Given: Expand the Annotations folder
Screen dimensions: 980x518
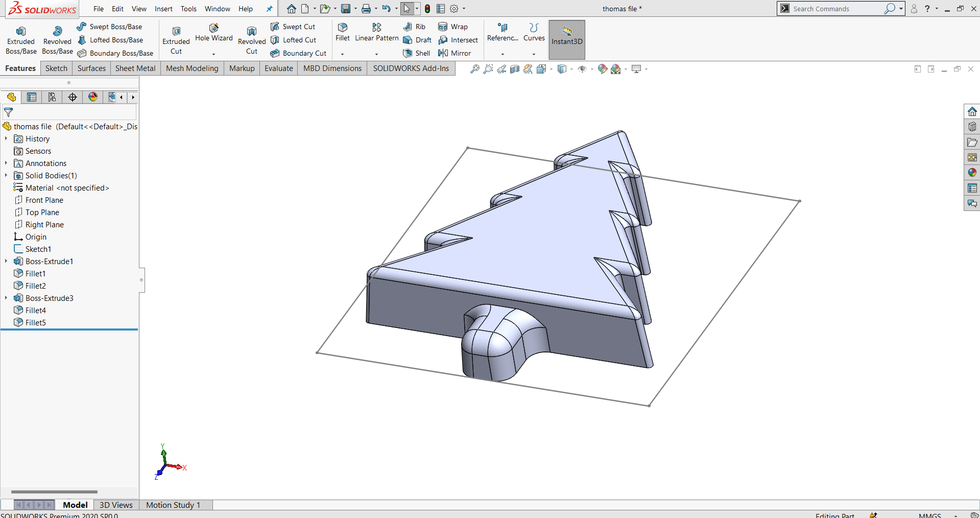Looking at the screenshot, I should pyautogui.click(x=6, y=163).
